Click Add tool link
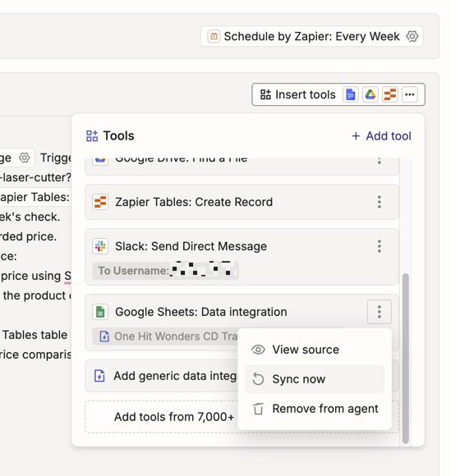 point(381,136)
